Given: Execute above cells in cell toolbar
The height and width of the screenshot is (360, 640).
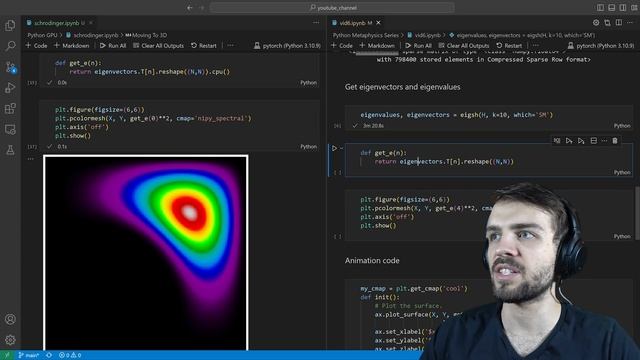Looking at the screenshot, I should [569, 141].
